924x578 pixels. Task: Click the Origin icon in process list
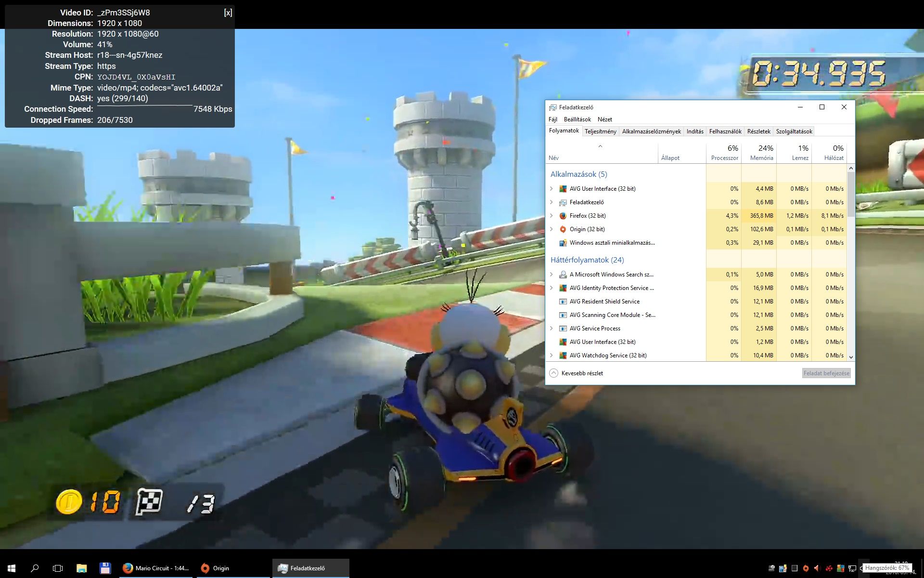tap(563, 229)
